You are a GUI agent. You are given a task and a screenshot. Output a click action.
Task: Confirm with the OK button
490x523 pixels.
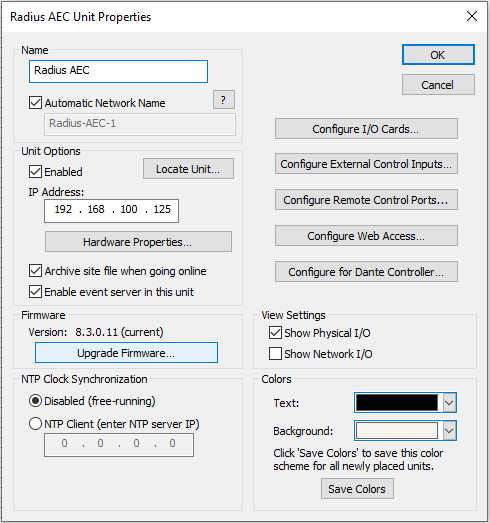tap(438, 55)
